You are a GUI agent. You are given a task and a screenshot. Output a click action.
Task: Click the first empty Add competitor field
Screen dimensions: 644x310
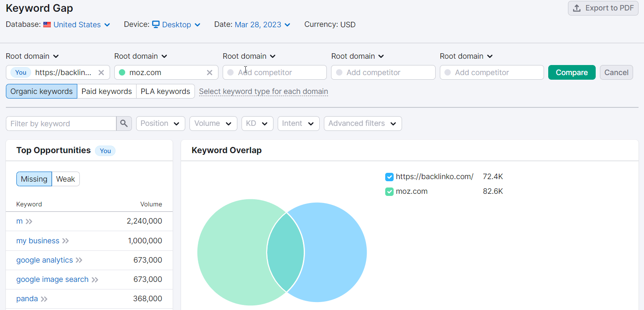pos(275,72)
